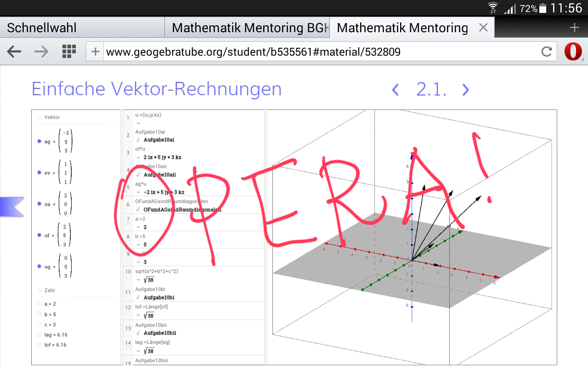Go to next chapter with right chevron
Screen dimensions: 588x368
[x=465, y=89]
